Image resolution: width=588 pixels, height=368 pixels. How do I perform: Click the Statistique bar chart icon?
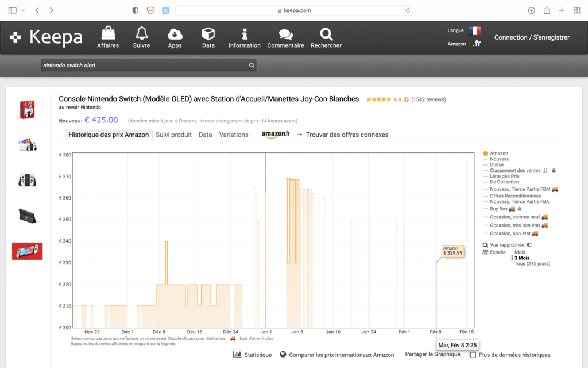(237, 354)
